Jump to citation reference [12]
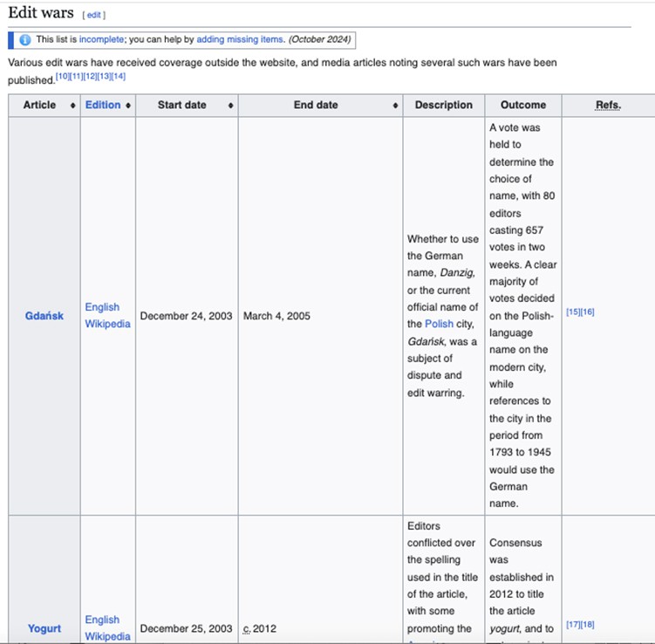 tap(91, 77)
